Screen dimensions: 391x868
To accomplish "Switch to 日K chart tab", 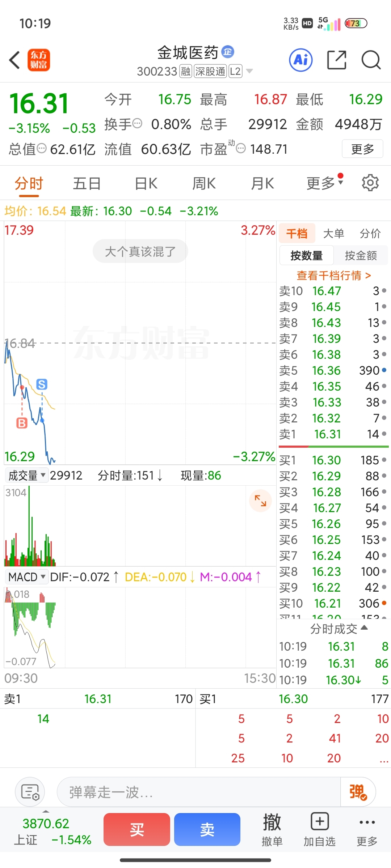I will point(146,183).
